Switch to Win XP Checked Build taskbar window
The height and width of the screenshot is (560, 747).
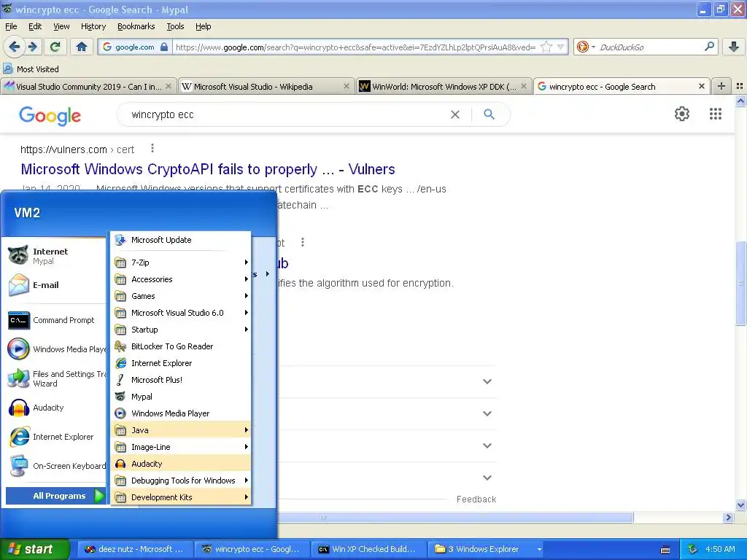[368, 549]
